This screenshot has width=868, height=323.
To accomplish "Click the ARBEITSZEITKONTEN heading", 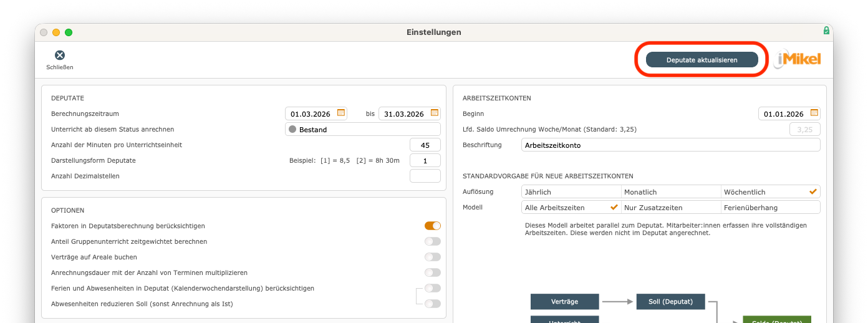I will (497, 98).
